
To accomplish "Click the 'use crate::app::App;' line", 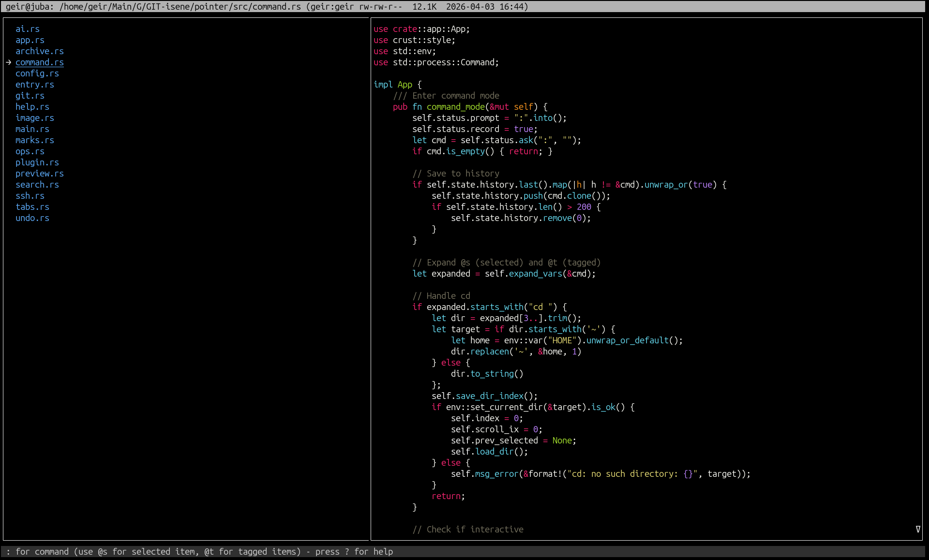I will pyautogui.click(x=422, y=29).
